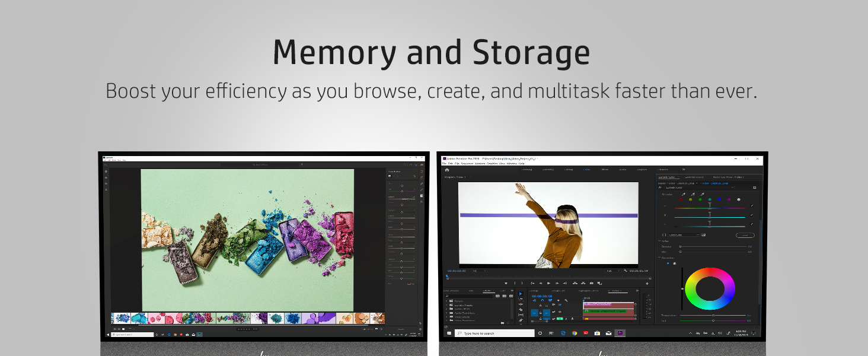This screenshot has height=356, width=868.
Task: Open the Full playback resolution dropdown
Action: click(x=613, y=271)
